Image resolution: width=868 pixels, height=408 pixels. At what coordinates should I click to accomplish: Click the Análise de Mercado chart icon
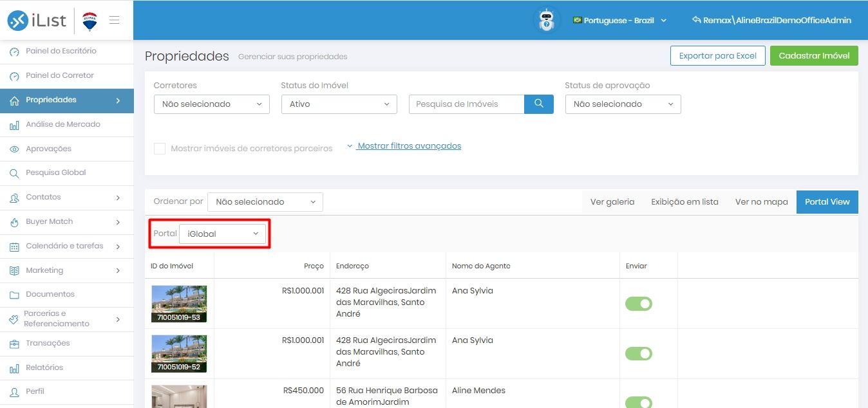(x=14, y=125)
